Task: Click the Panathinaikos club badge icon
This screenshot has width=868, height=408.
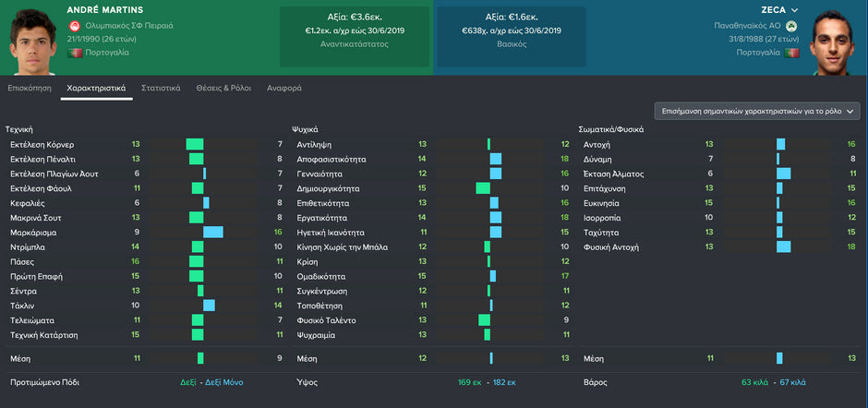Action: pos(791,26)
